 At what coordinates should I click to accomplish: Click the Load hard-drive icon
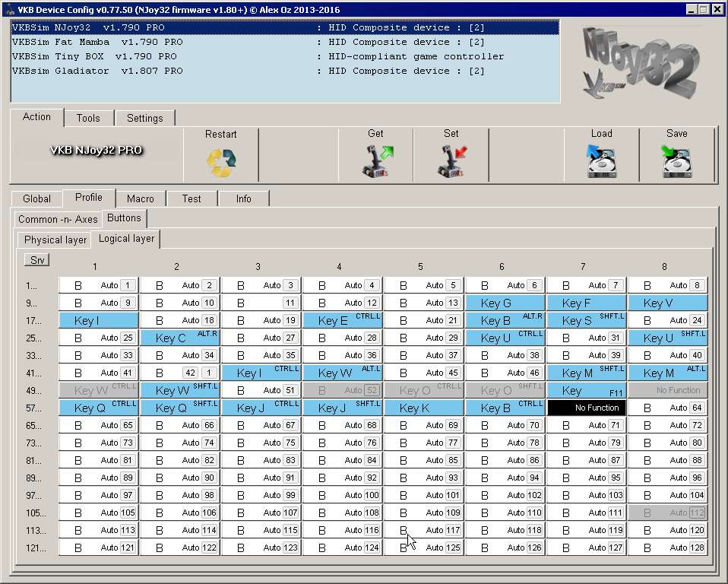tap(601, 160)
